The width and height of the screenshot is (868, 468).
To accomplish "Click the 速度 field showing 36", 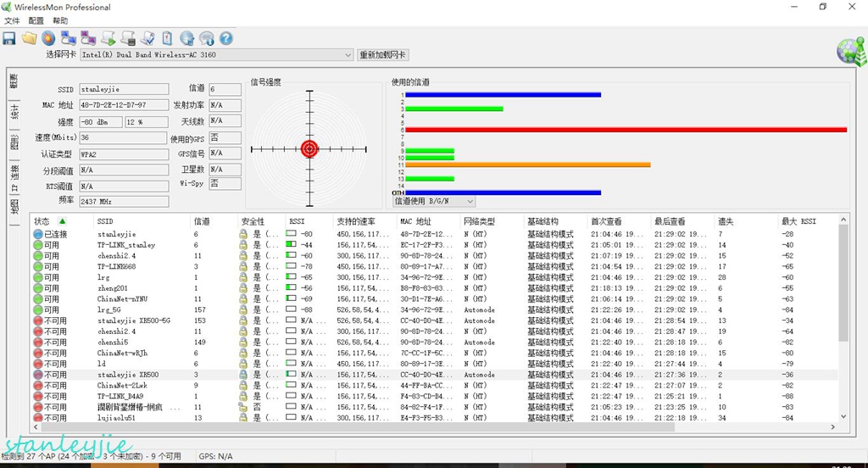I will 123,137.
